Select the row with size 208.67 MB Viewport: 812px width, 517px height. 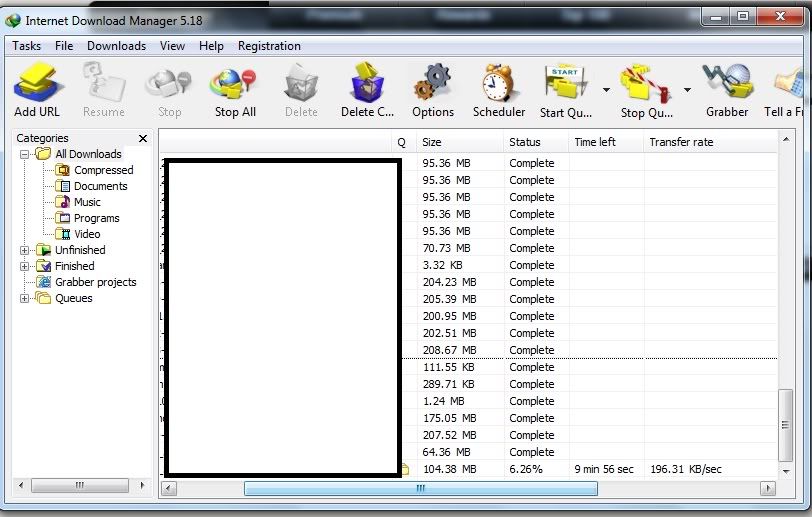click(469, 350)
